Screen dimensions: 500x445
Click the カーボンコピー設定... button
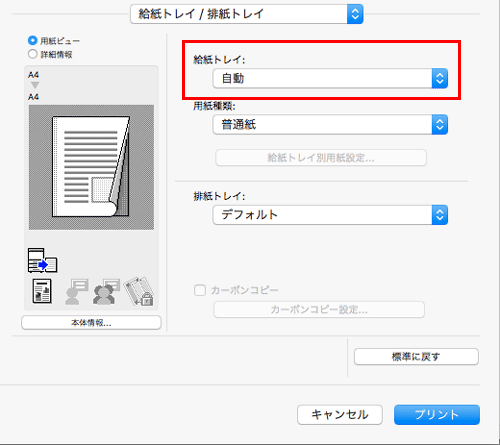319,310
